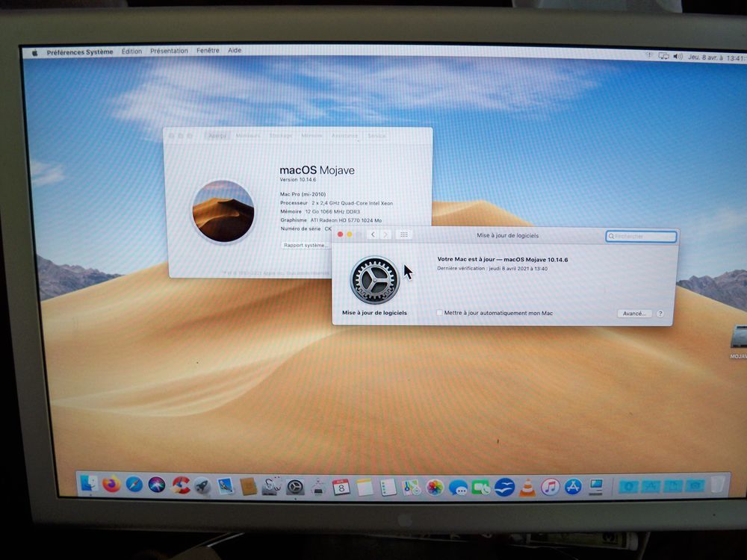Open display mirroring menu bar icon
Image resolution: width=747 pixels, height=560 pixels.
[663, 56]
